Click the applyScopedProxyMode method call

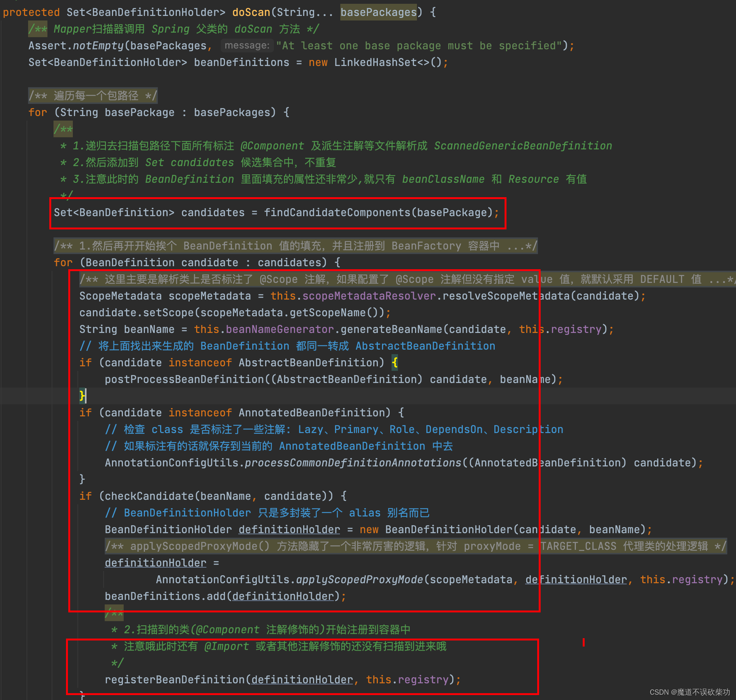pyautogui.click(x=359, y=579)
